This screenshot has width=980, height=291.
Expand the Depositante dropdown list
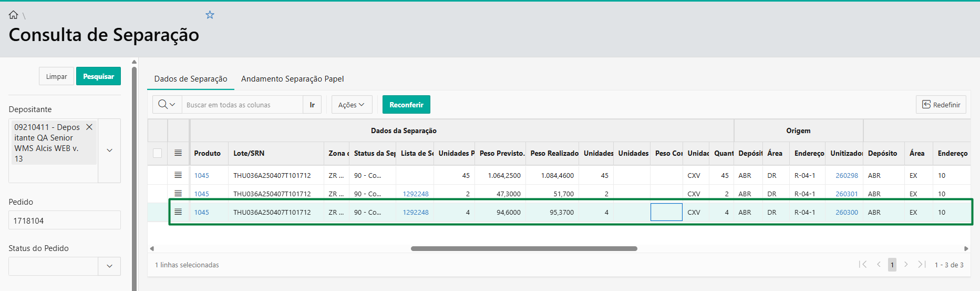click(x=109, y=150)
